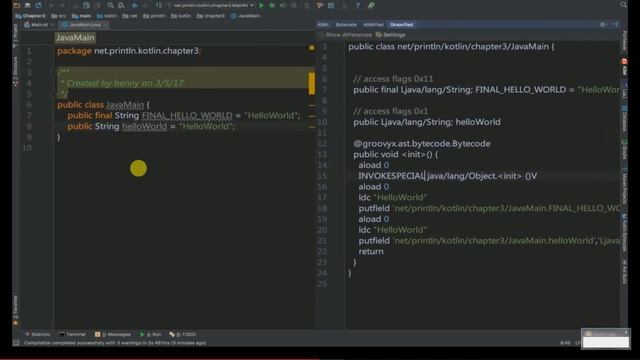Click the Paste clipboard toolbar icon
Screen dimensions: 640x360
click(97, 5)
